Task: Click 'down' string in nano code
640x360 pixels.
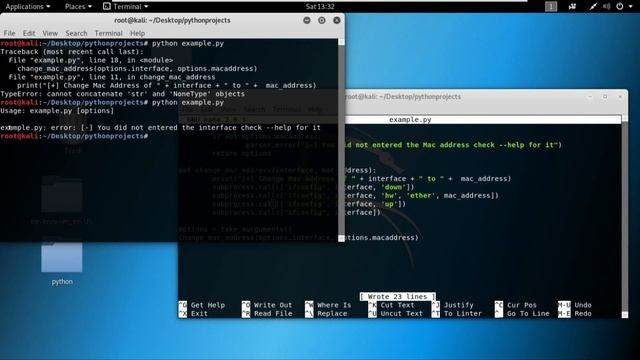Action: coord(393,187)
